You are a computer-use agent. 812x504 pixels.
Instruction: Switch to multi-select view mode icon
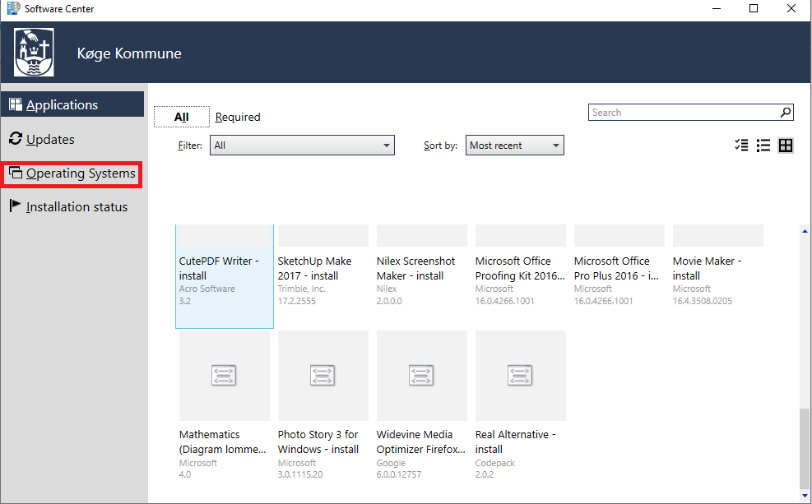[741, 146]
